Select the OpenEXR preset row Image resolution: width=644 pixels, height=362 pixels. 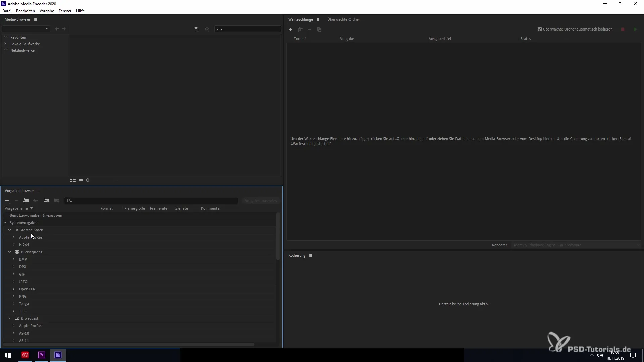(x=139, y=289)
